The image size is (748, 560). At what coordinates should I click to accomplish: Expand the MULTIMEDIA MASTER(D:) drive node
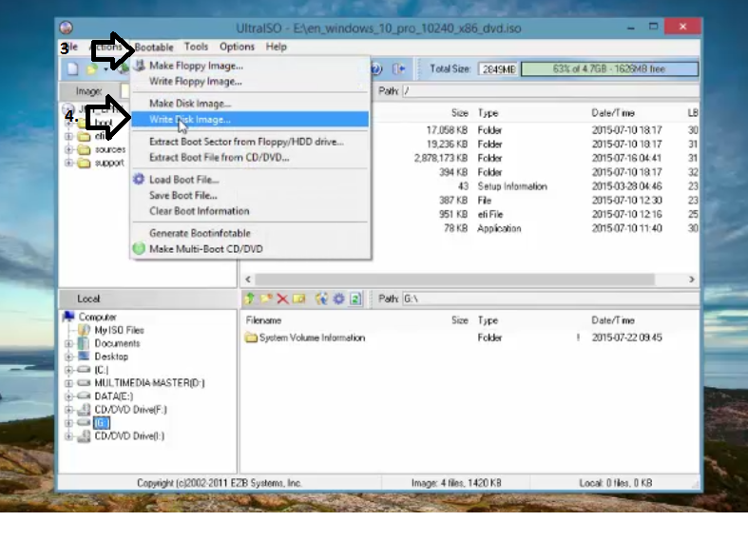point(68,383)
